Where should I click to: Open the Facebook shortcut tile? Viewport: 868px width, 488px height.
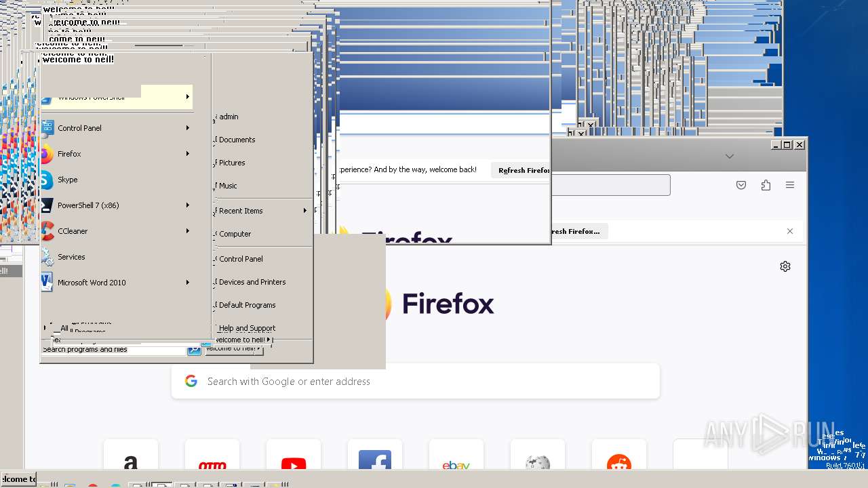375,454
